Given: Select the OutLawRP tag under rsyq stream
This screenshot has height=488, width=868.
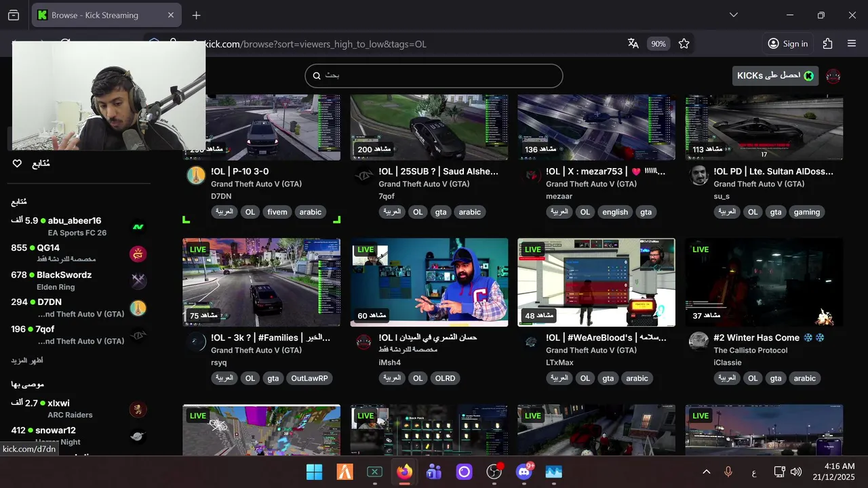Looking at the screenshot, I should point(309,378).
